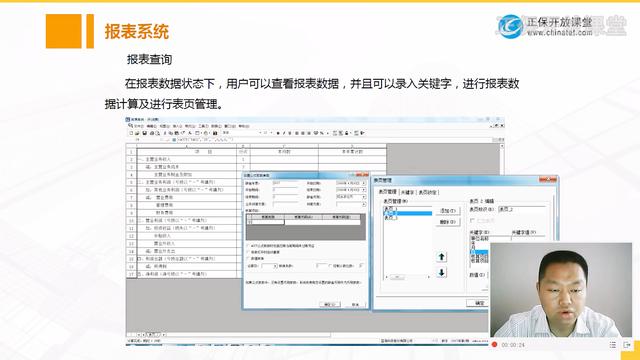Expand the fourth dropdown in left dialog
The height and width of the screenshot is (360, 640).
pos(364,204)
